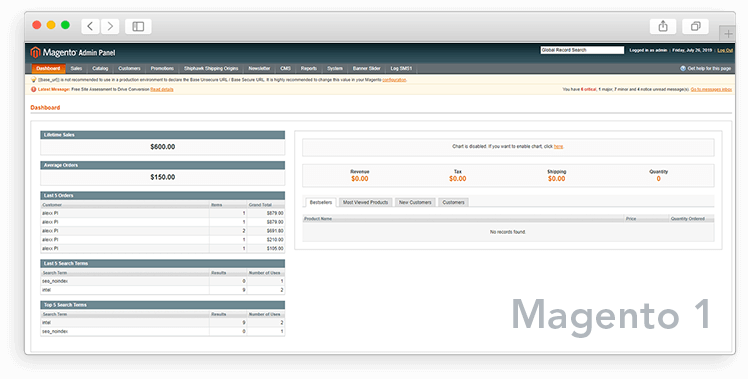Image resolution: width=748 pixels, height=379 pixels.
Task: Switch to the Customers dashboard tab
Action: [x=453, y=202]
